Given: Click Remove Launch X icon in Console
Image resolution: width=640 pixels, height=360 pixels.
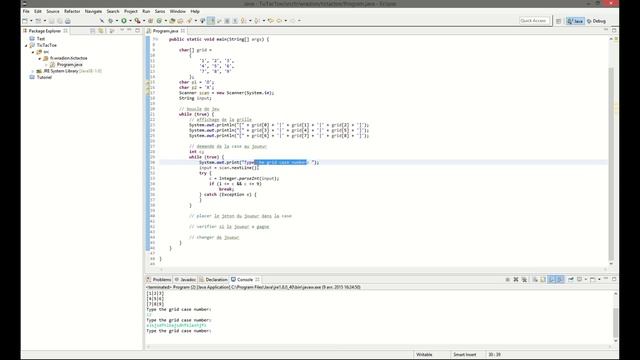Looking at the screenshot, I should click(516, 280).
